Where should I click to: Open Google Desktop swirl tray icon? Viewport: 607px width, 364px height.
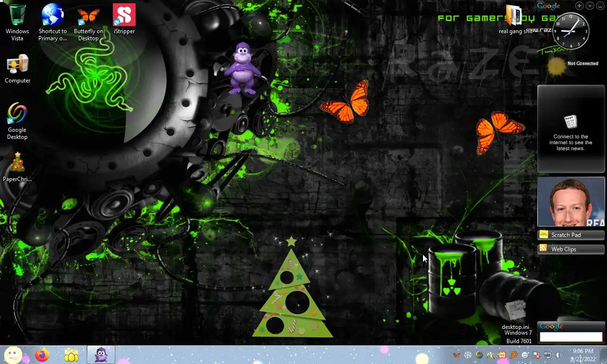tap(479, 355)
